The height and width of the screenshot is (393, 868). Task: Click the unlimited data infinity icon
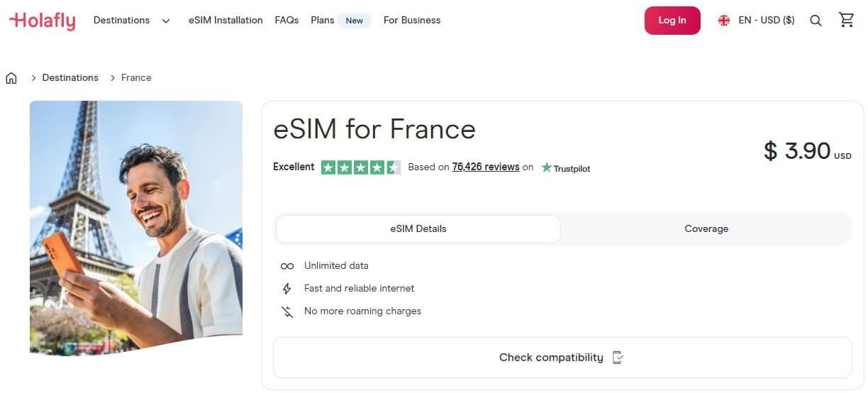287,266
